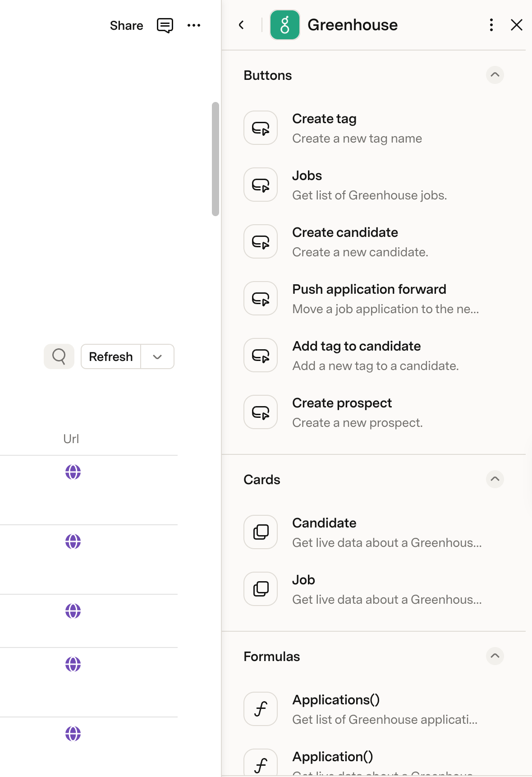Click the Add tag to candidate icon
Image resolution: width=532 pixels, height=777 pixels.
pos(261,355)
